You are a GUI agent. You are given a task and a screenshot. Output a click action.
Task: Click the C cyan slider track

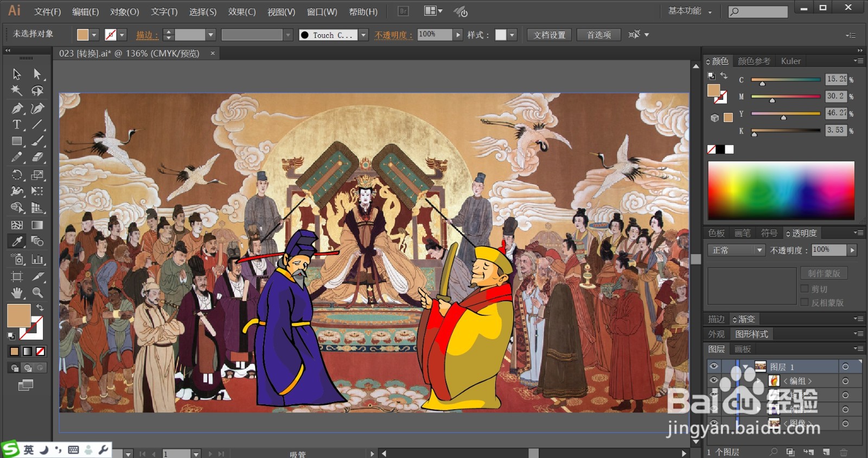[x=786, y=80]
